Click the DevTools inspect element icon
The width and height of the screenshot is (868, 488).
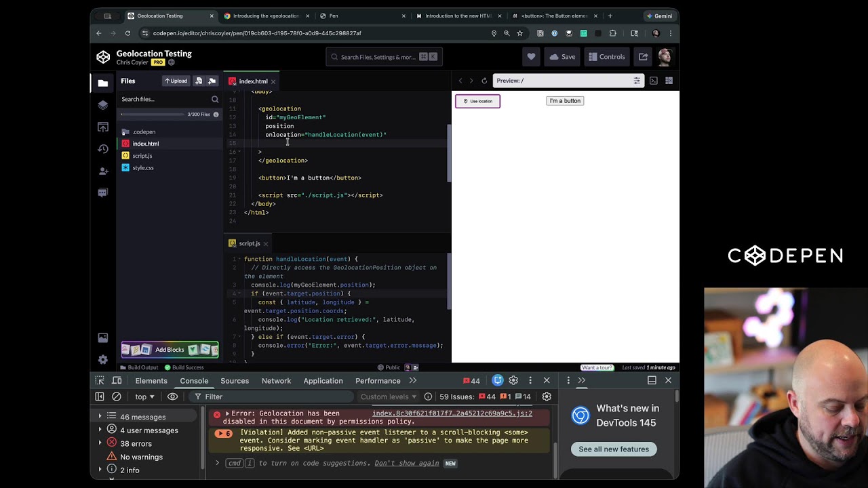[100, 380]
